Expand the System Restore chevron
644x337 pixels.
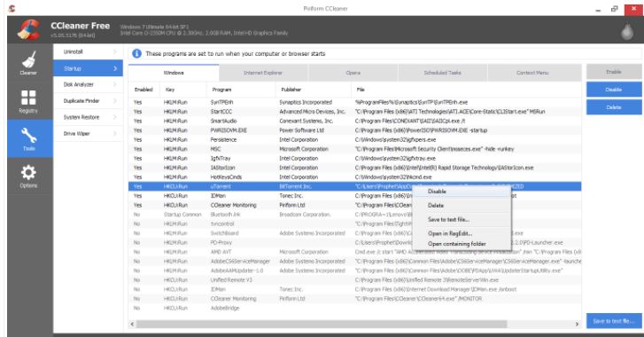tap(115, 117)
